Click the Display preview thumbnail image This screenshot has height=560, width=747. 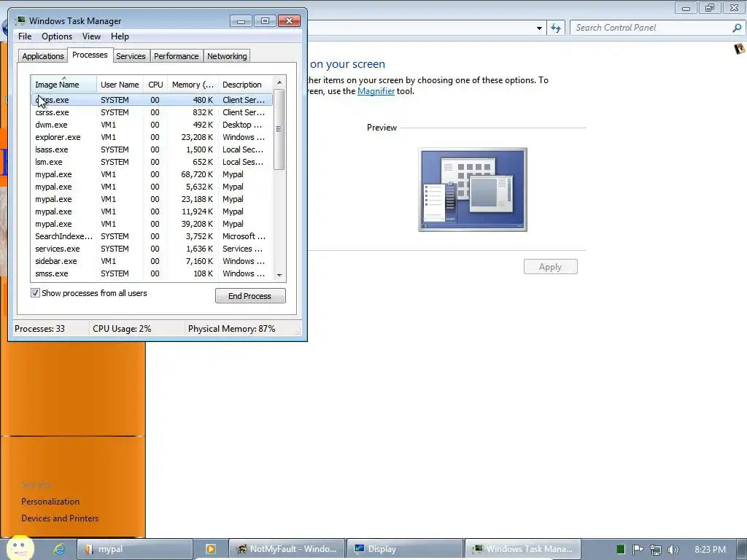coord(473,190)
